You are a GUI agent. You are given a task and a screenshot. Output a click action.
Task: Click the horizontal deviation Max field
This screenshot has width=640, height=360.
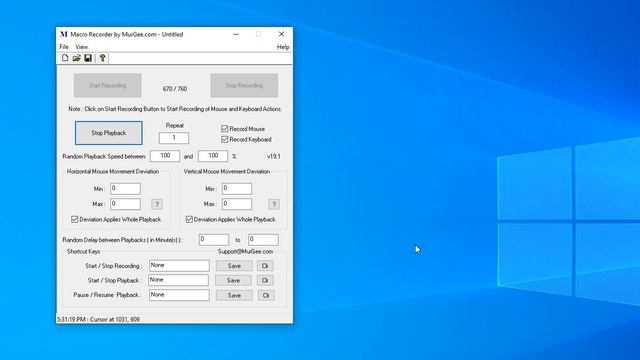[x=125, y=204]
